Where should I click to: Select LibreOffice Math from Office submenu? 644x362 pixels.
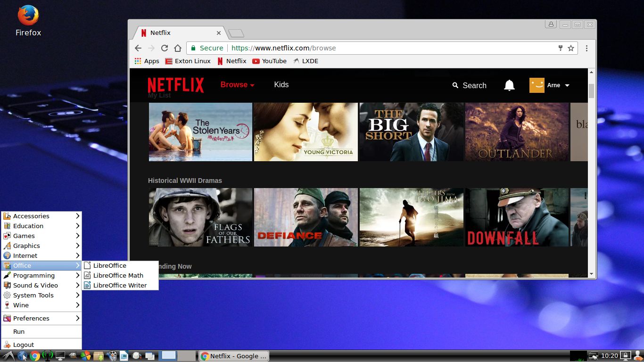click(120, 275)
